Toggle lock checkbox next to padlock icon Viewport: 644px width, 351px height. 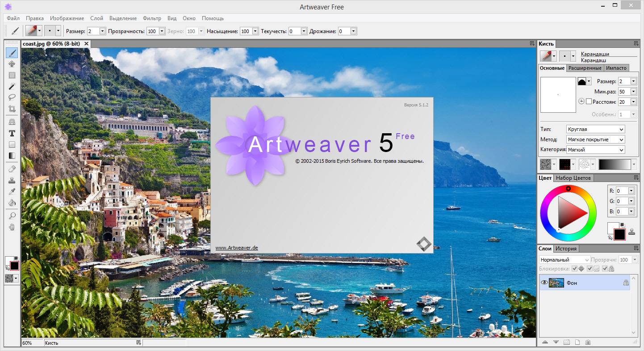[605, 269]
